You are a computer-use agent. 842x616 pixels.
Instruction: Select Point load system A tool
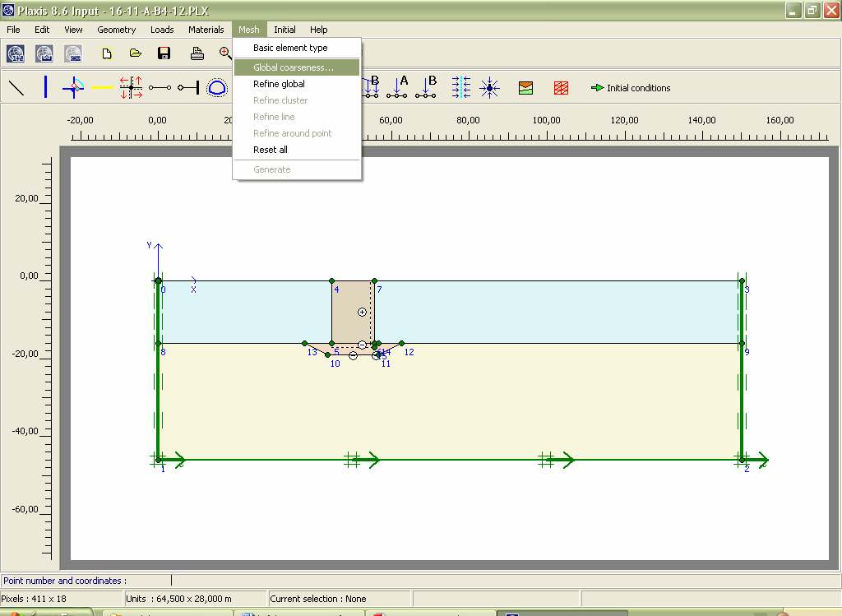coord(397,87)
